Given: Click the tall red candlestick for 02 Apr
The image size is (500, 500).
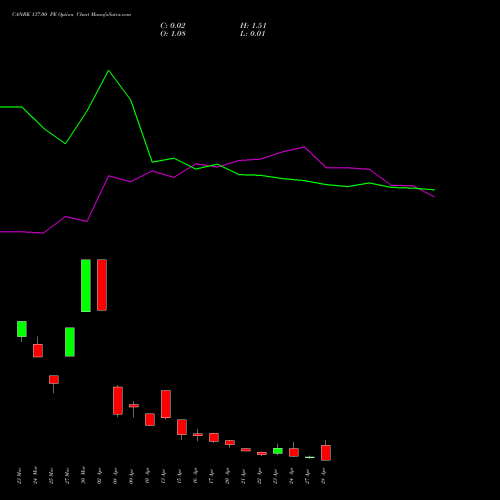Looking at the screenshot, I should [102, 285].
